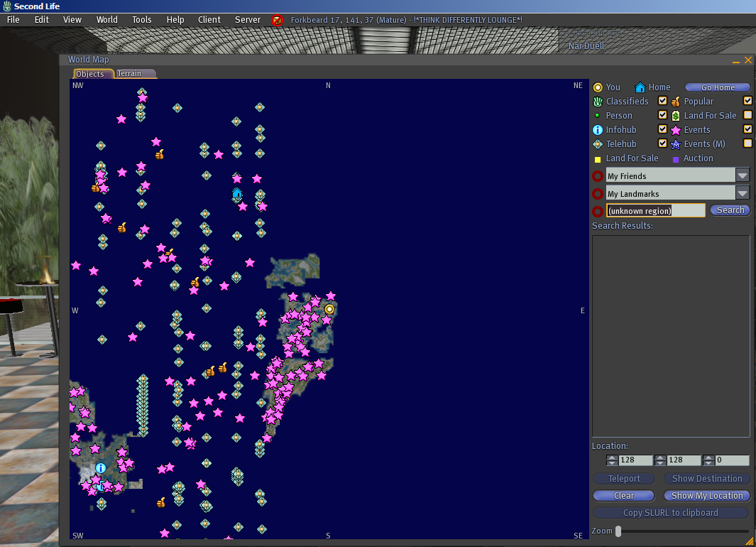
Task: Toggle the Infohub checkbox
Action: 662,129
